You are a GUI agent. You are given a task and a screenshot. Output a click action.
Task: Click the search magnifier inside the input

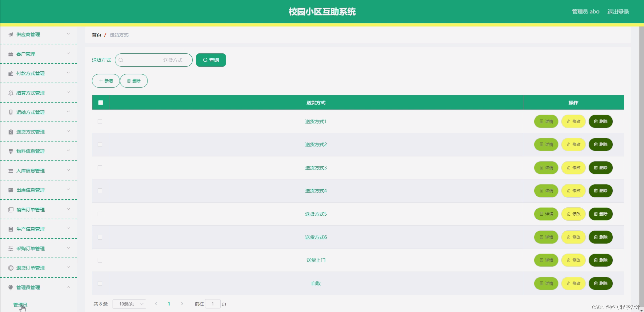121,60
